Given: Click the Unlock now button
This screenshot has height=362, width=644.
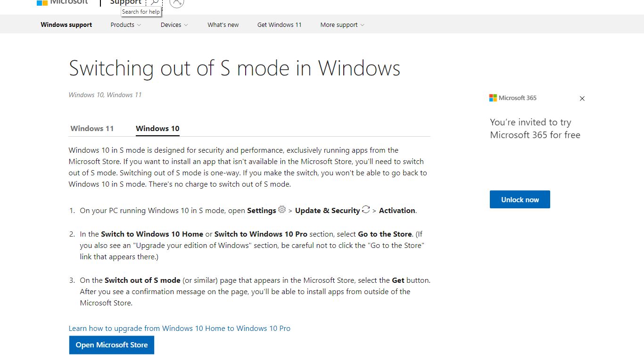Looking at the screenshot, I should [x=520, y=199].
